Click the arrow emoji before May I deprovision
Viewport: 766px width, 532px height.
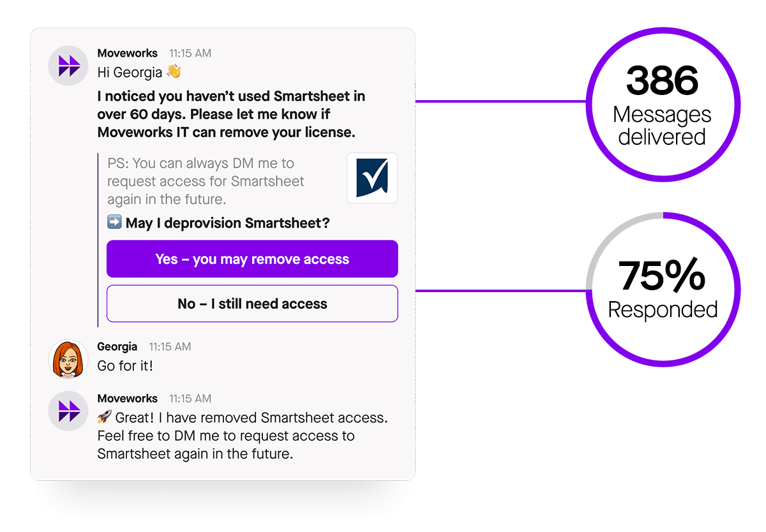tap(114, 223)
